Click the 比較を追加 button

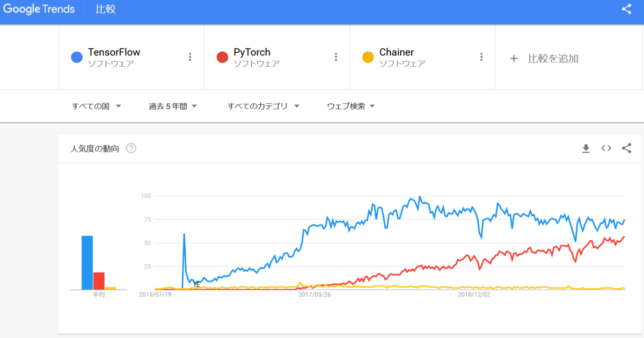pyautogui.click(x=544, y=58)
